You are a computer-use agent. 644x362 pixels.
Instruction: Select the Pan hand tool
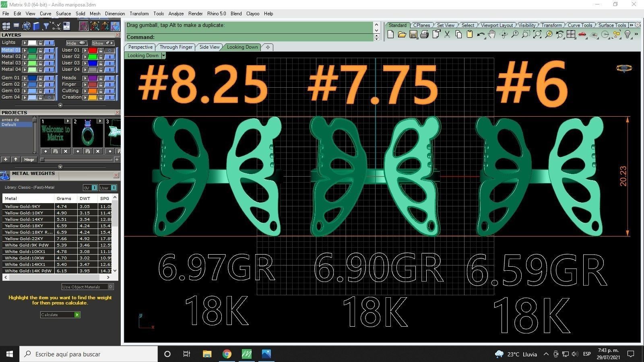pos(492,35)
